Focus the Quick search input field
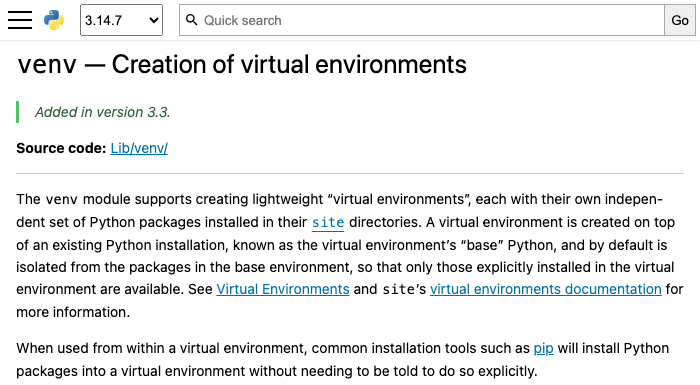This screenshot has height=385, width=700. pyautogui.click(x=422, y=20)
